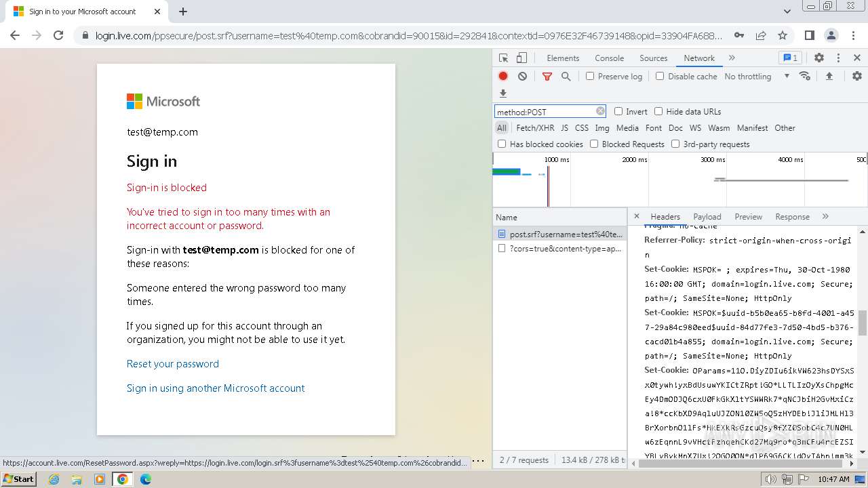Check the Invert filter option
The image size is (868, 488).
tap(618, 111)
